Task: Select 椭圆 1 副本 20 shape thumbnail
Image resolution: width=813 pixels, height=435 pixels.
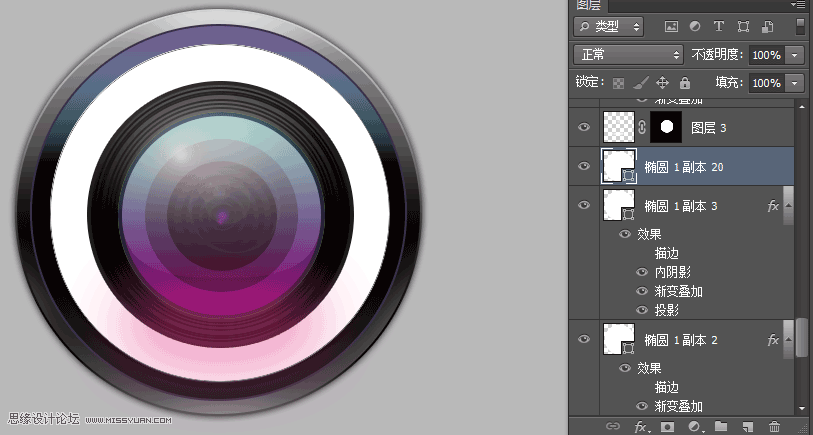Action: (x=619, y=166)
